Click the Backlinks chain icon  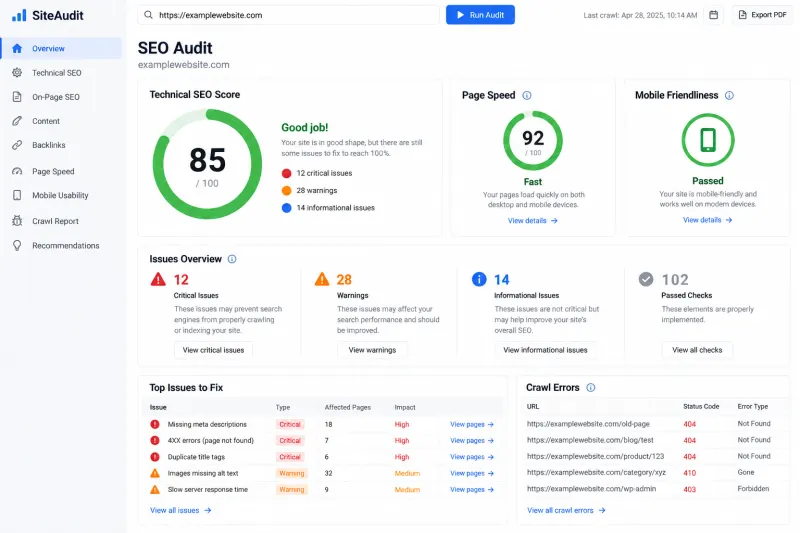coord(17,145)
